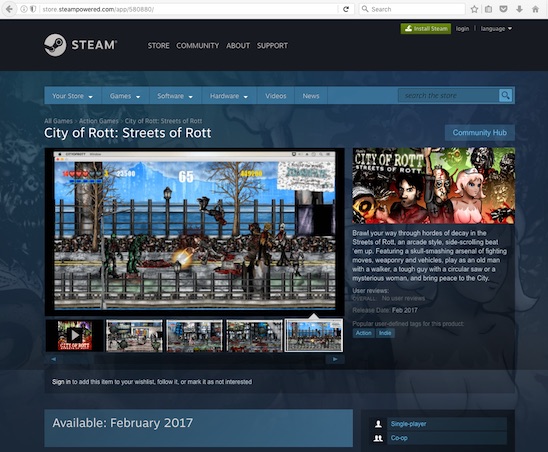Click the game title heading text
548x452 pixels.
(128, 133)
